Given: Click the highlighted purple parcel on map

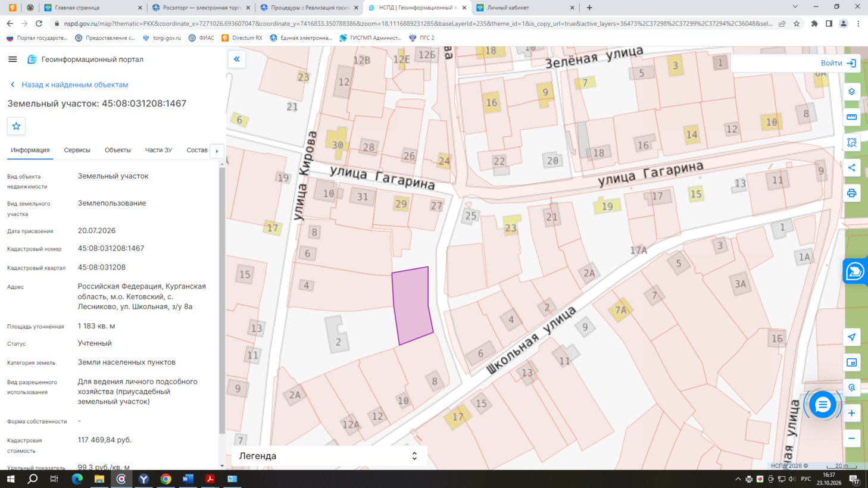Looking at the screenshot, I should [x=412, y=305].
